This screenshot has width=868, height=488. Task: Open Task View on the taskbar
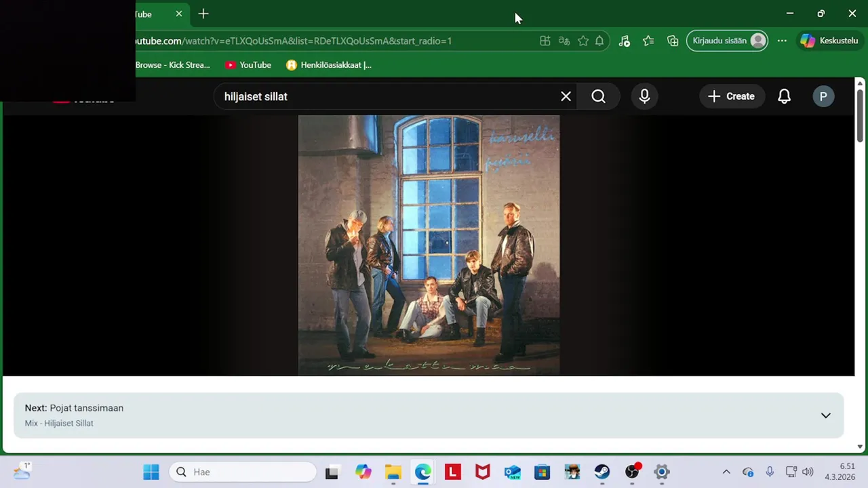332,472
